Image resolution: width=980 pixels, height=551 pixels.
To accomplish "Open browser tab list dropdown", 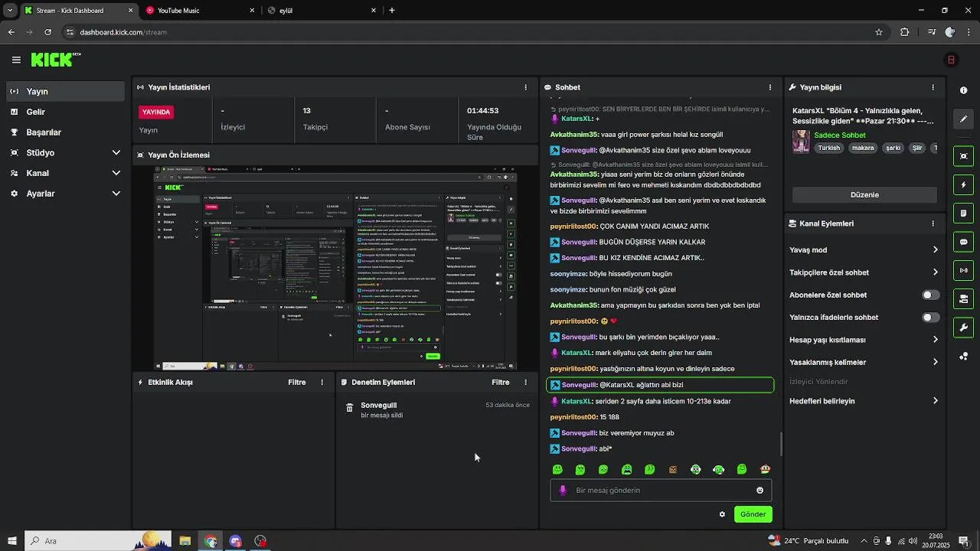I will pos(10,11).
